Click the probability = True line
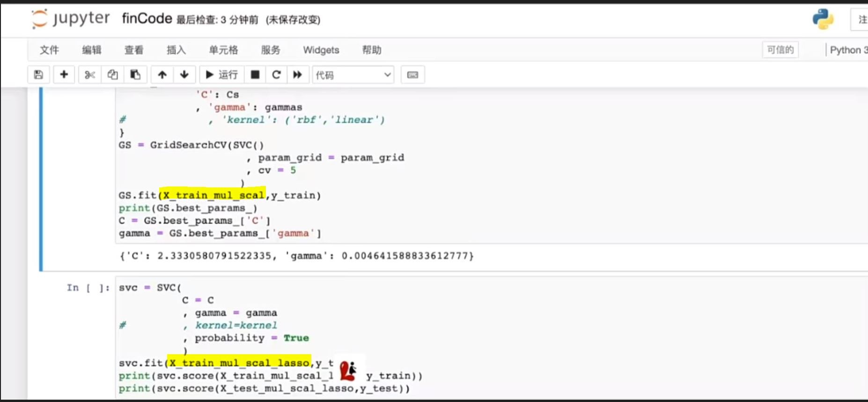 point(247,338)
